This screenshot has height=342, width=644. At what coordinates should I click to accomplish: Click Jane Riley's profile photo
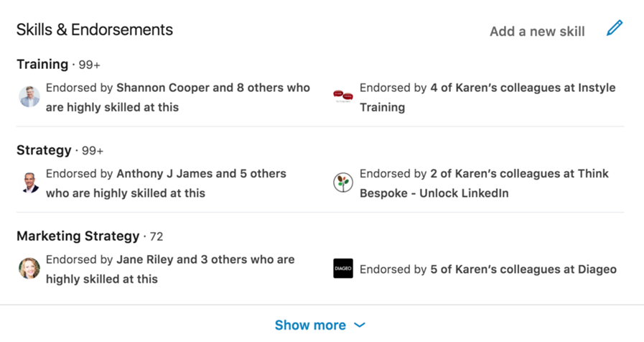(29, 269)
